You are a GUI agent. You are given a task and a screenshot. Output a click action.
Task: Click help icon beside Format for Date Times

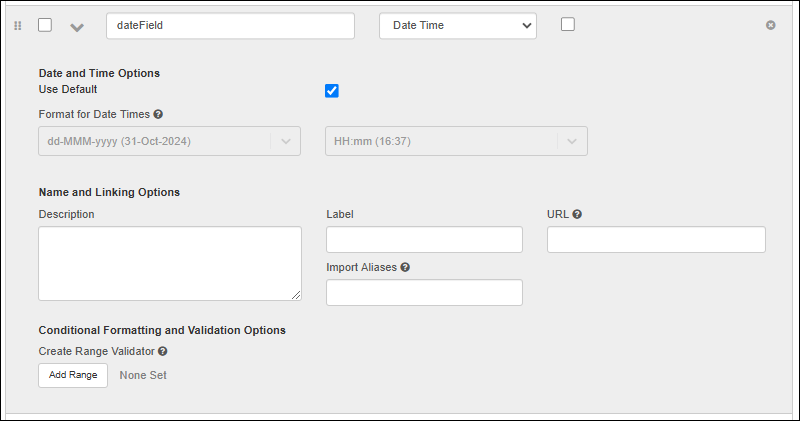[x=158, y=114]
